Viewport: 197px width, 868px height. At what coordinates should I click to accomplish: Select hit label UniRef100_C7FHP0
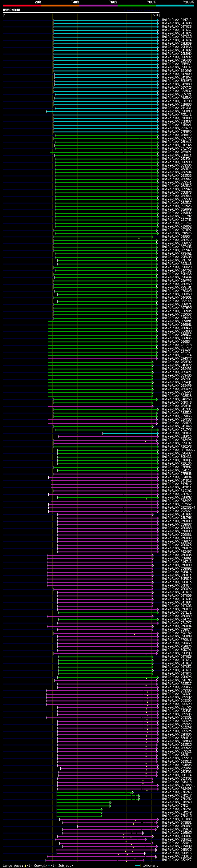(176, 131)
